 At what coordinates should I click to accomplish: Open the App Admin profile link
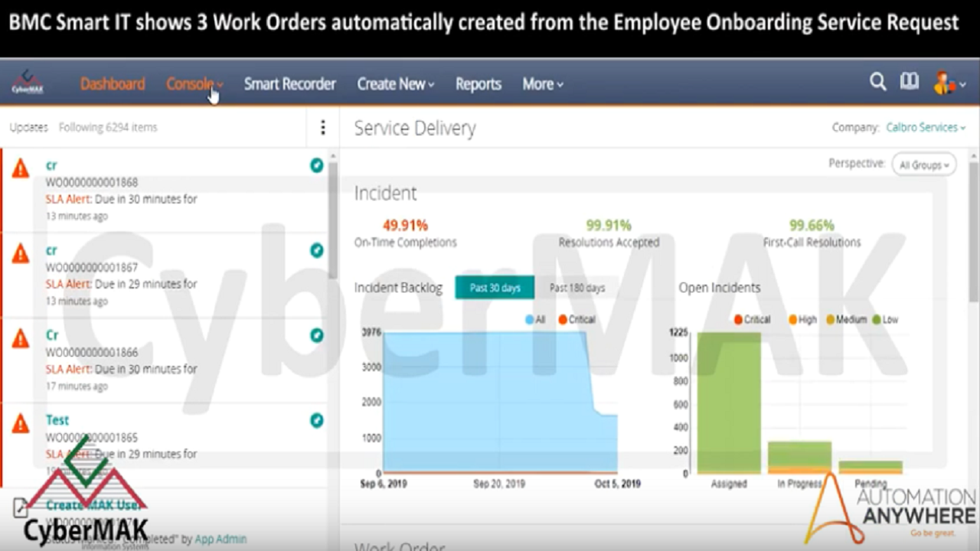tap(220, 539)
